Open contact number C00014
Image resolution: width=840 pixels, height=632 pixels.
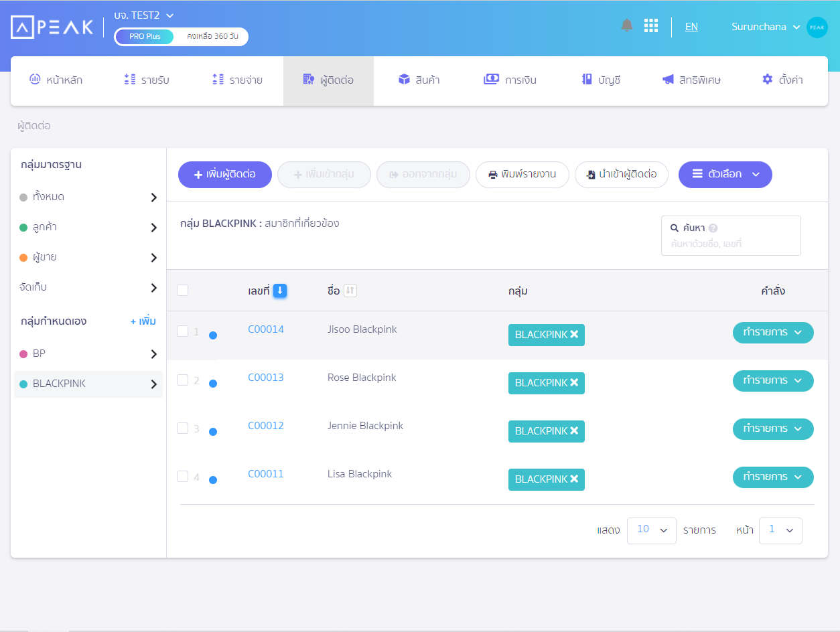click(x=266, y=329)
